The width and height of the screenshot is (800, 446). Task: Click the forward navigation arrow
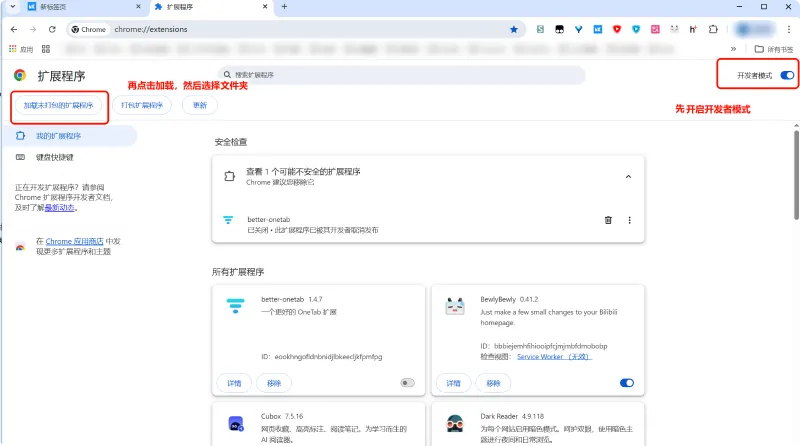pos(33,30)
